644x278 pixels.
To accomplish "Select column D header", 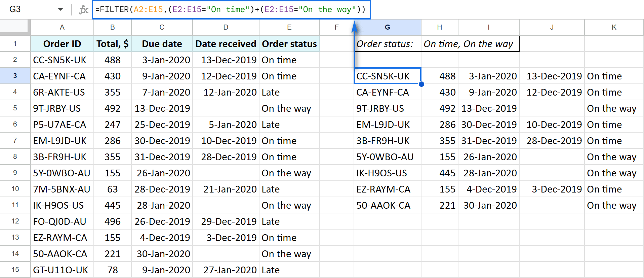I will [226, 27].
